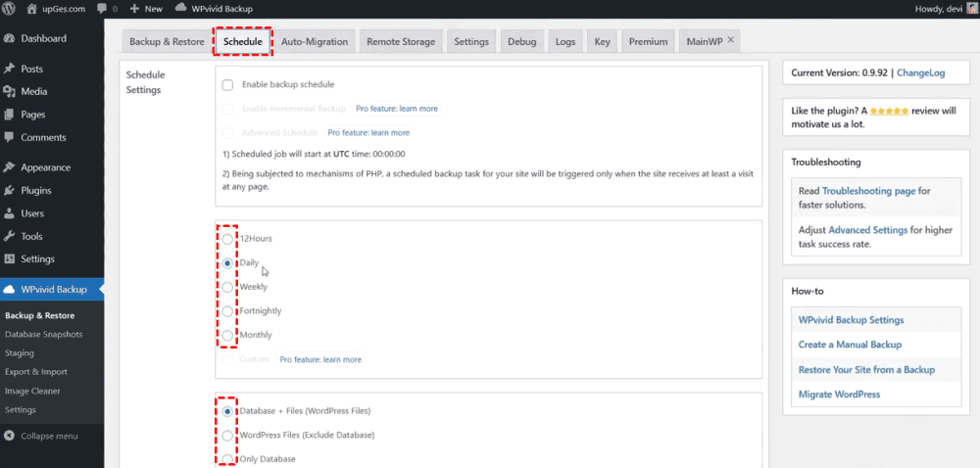Open the Migrate WordPress link

coord(840,395)
